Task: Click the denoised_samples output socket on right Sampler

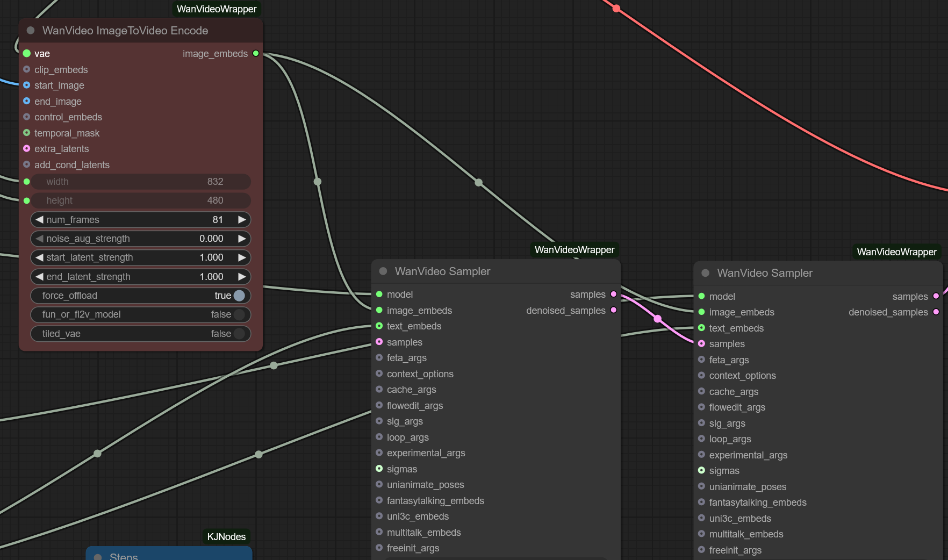Action: pos(936,312)
